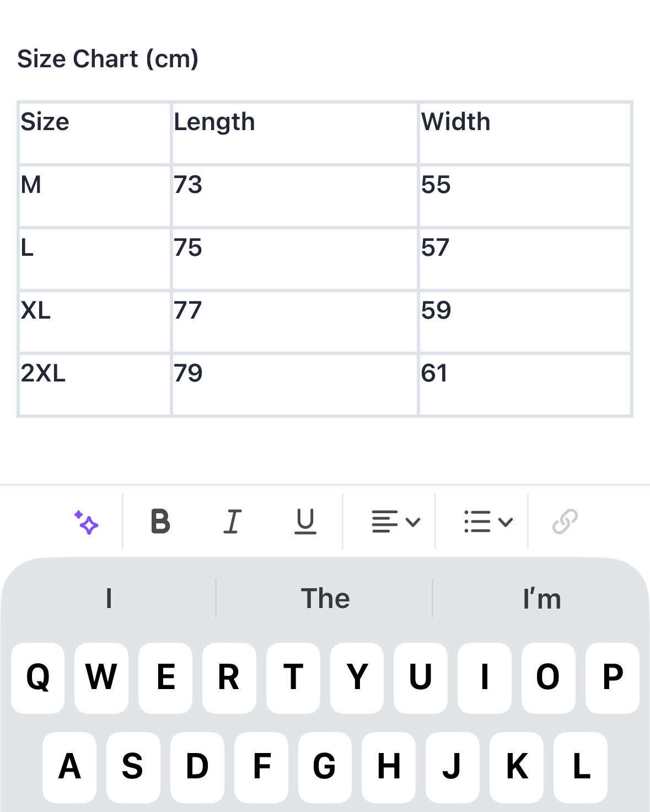The image size is (650, 812).
Task: Click the insert link icon
Action: point(565,521)
